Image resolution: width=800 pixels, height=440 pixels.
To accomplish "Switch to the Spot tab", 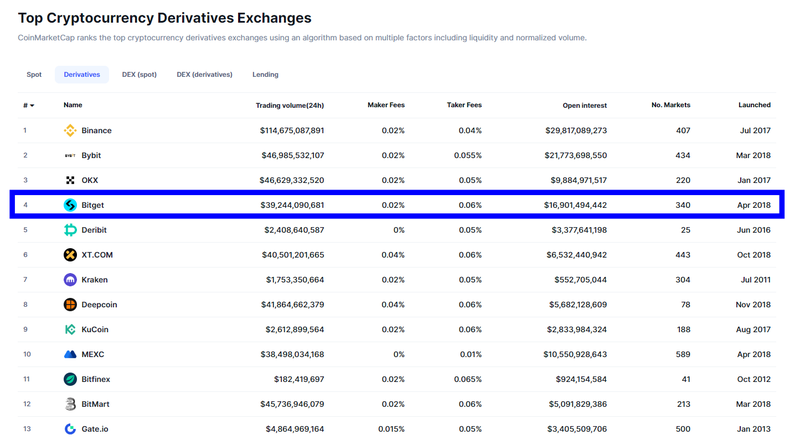I will pyautogui.click(x=34, y=75).
